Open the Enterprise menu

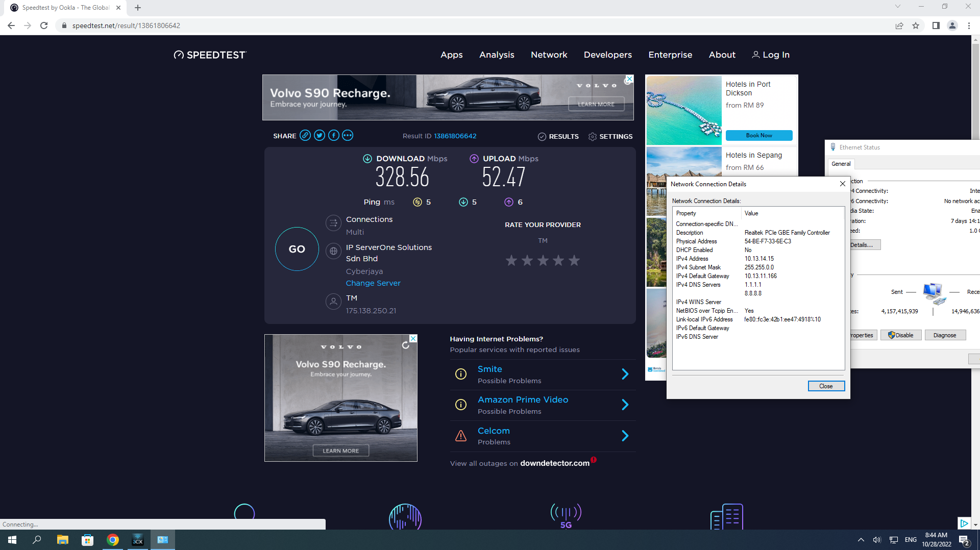(670, 55)
